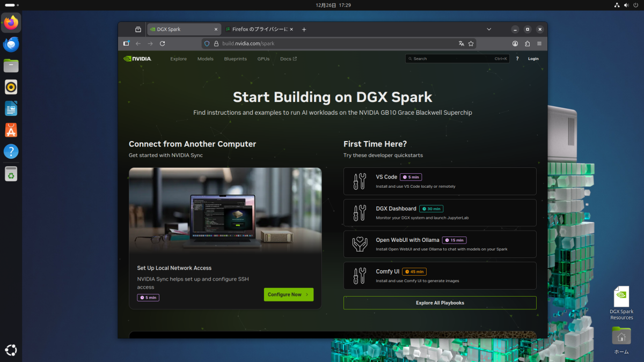644x362 pixels.
Task: Open the Models navigation item
Action: coord(205,59)
